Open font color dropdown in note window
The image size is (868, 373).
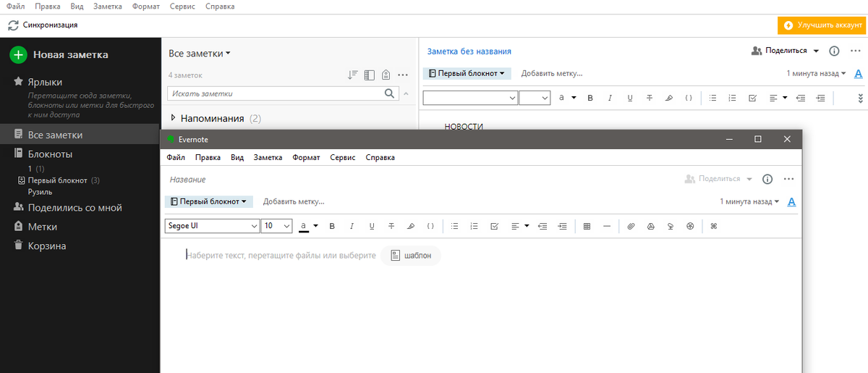point(315,226)
